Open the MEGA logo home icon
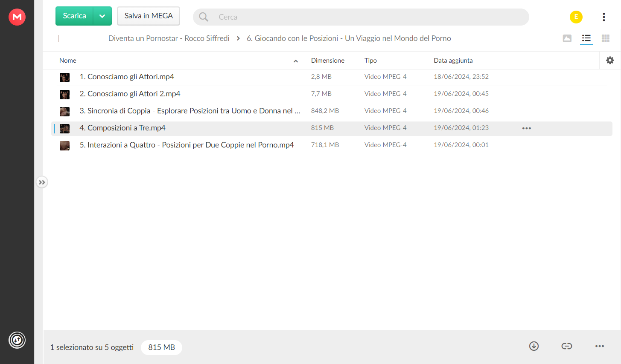Screen dimensions: 621x364 coord(17,17)
